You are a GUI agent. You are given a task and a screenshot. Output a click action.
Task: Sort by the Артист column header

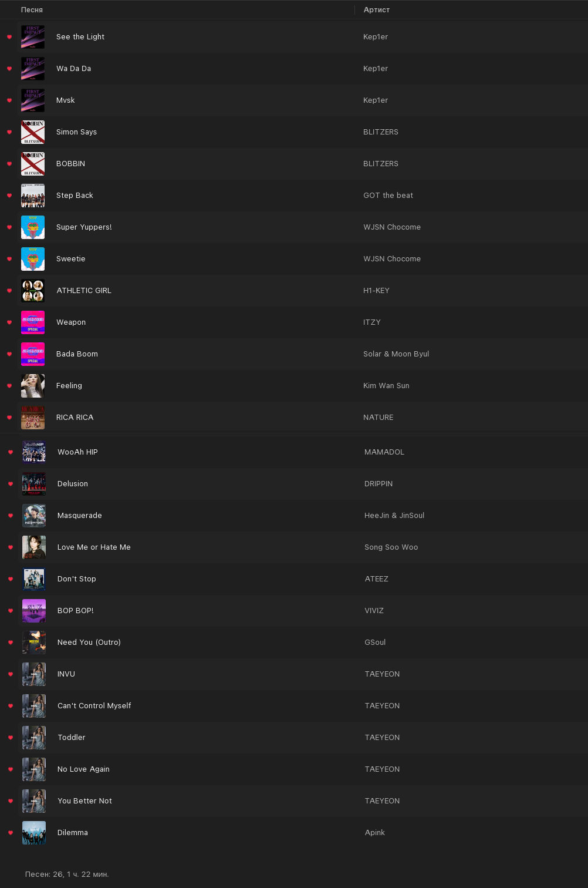377,10
